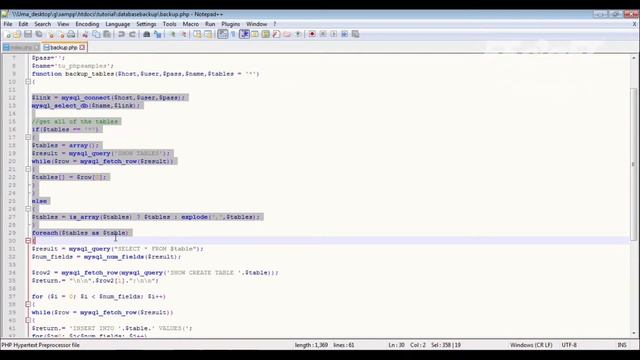Image resolution: width=640 pixels, height=360 pixels.
Task: Paste clipboard with the Paste icon
Action: coord(107,34)
